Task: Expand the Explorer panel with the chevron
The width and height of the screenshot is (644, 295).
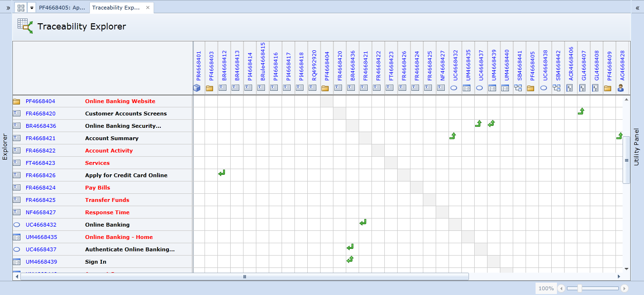Action: [8, 8]
